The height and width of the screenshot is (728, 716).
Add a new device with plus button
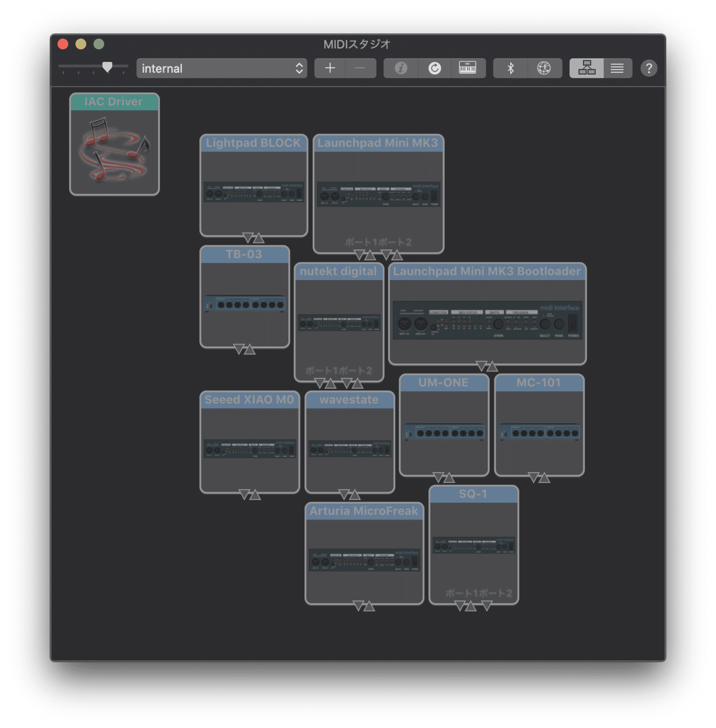pyautogui.click(x=330, y=68)
